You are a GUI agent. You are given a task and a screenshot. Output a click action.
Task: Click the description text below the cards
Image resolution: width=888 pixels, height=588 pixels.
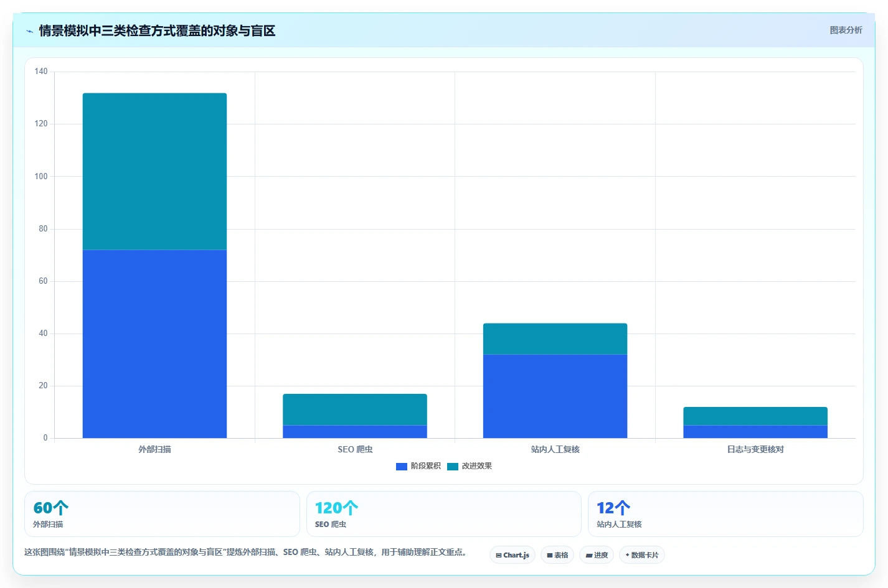[245, 552]
